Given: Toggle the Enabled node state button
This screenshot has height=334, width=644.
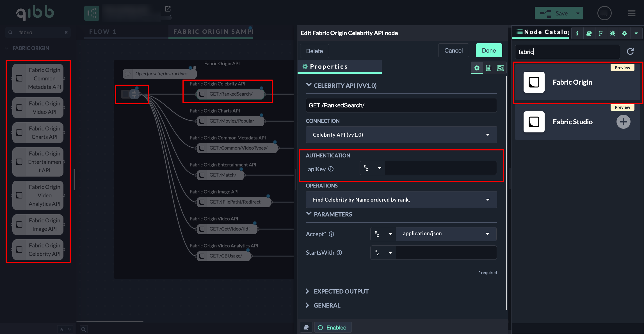Looking at the screenshot, I should click(x=333, y=328).
